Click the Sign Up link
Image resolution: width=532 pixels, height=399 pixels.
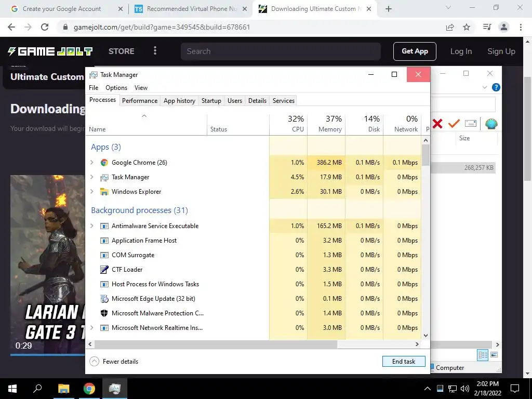[x=501, y=51]
